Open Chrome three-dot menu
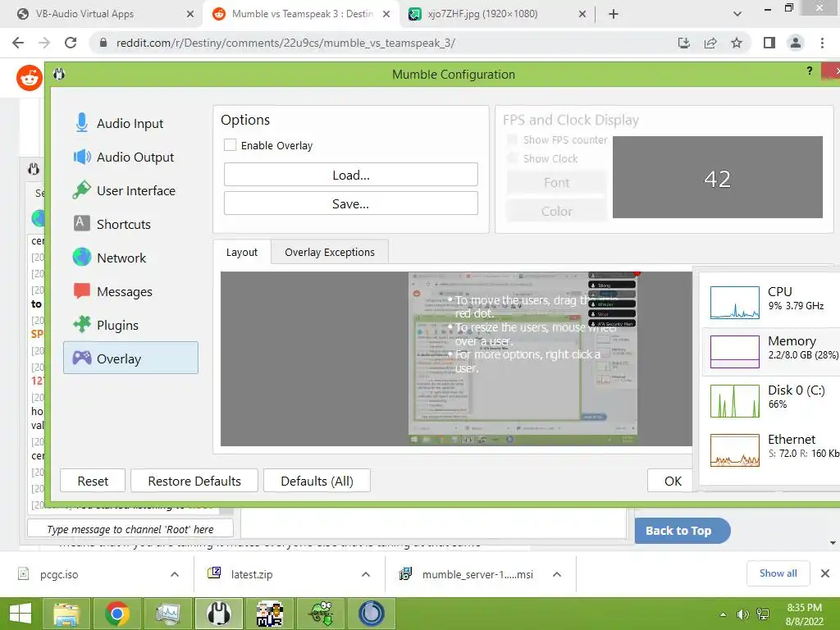Screen dimensions: 840x630 coord(822,43)
